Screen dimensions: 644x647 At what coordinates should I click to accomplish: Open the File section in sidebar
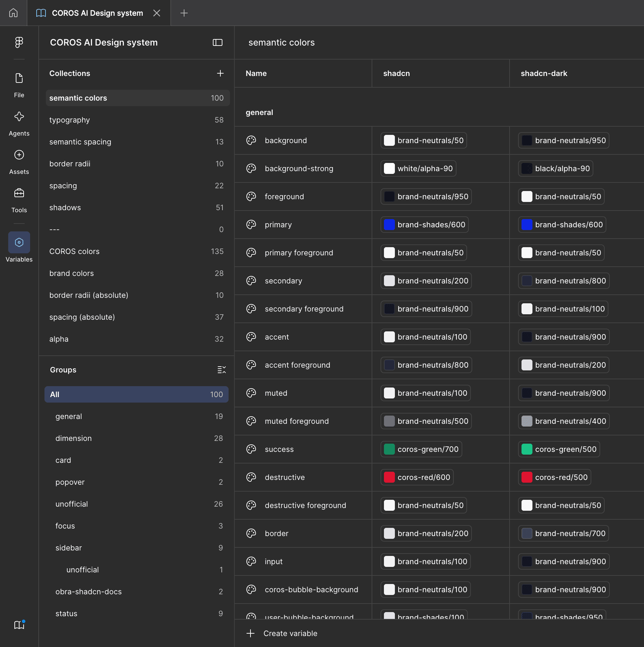coord(19,86)
